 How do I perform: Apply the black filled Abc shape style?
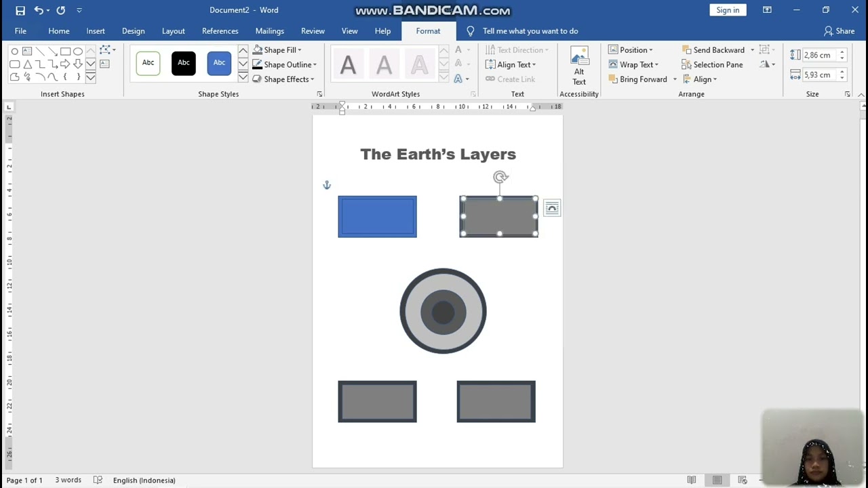tap(184, 63)
